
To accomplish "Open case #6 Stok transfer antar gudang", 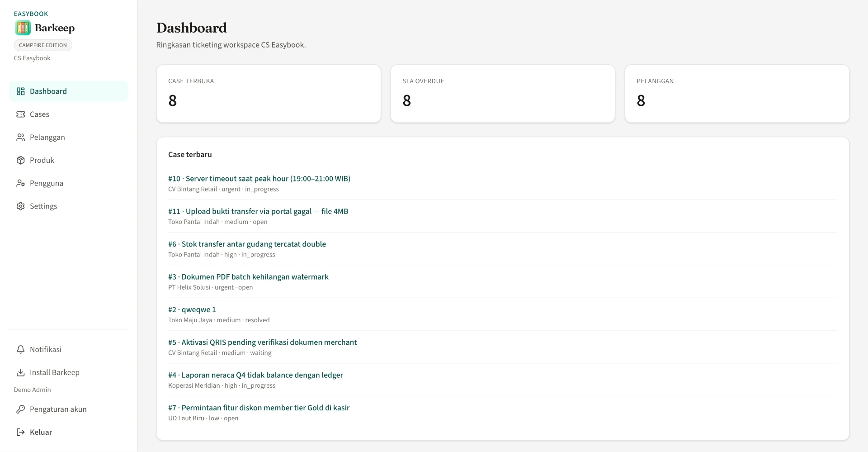I will [x=247, y=244].
